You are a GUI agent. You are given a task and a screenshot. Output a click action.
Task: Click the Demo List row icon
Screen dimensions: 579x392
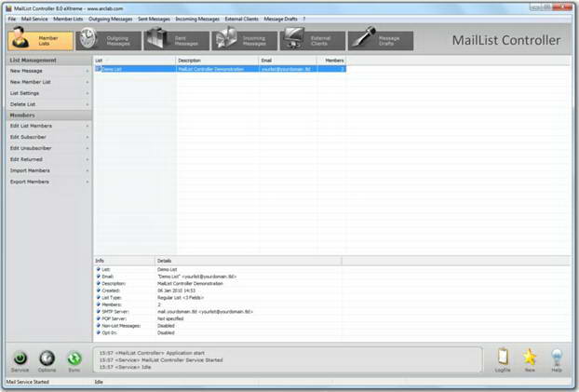click(x=99, y=69)
